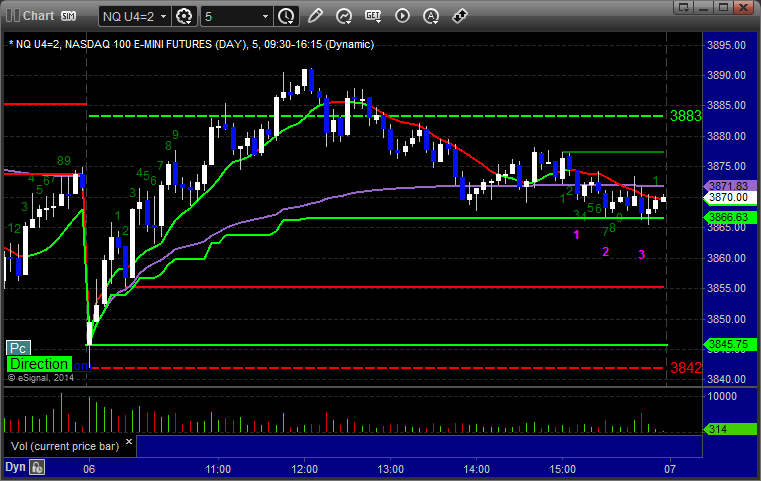Image resolution: width=761 pixels, height=481 pixels.
Task: Minimize the chart window
Action: pyautogui.click(x=704, y=7)
